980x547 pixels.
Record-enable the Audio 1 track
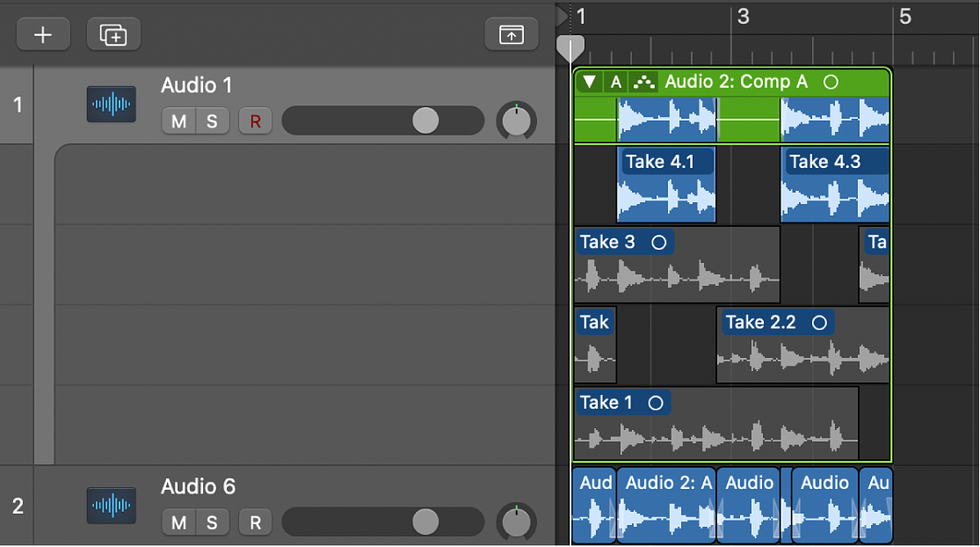(255, 120)
